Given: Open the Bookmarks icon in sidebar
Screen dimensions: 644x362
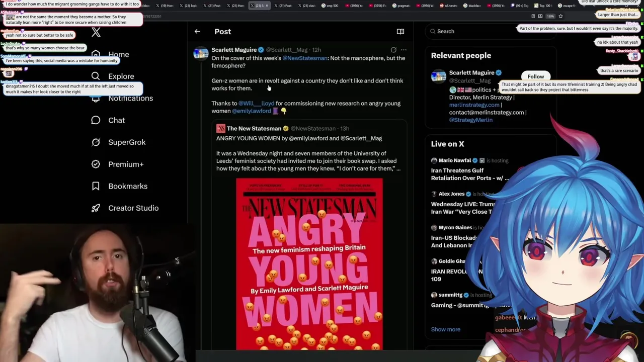Looking at the screenshot, I should click(96, 186).
